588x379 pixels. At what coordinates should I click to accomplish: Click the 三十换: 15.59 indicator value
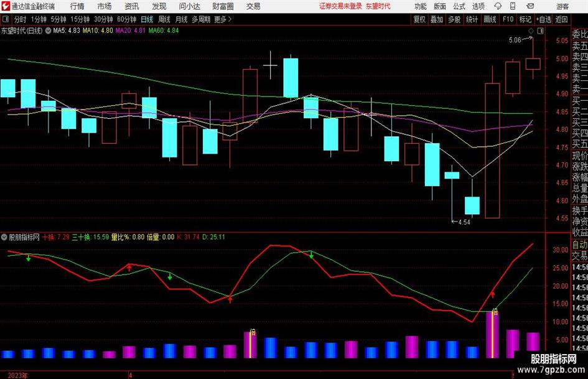90,237
